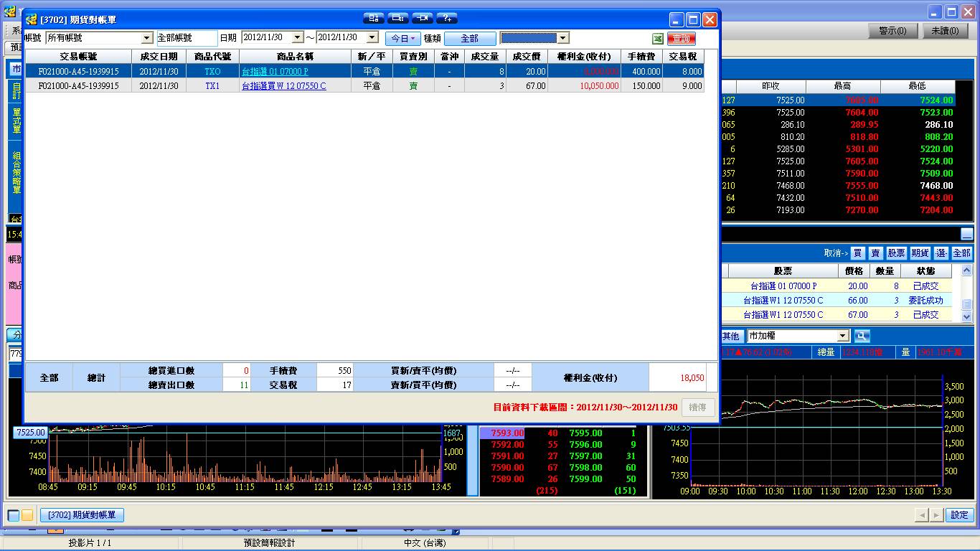
Task: Click the 7593.00 bid price in order book
Action: [507, 433]
